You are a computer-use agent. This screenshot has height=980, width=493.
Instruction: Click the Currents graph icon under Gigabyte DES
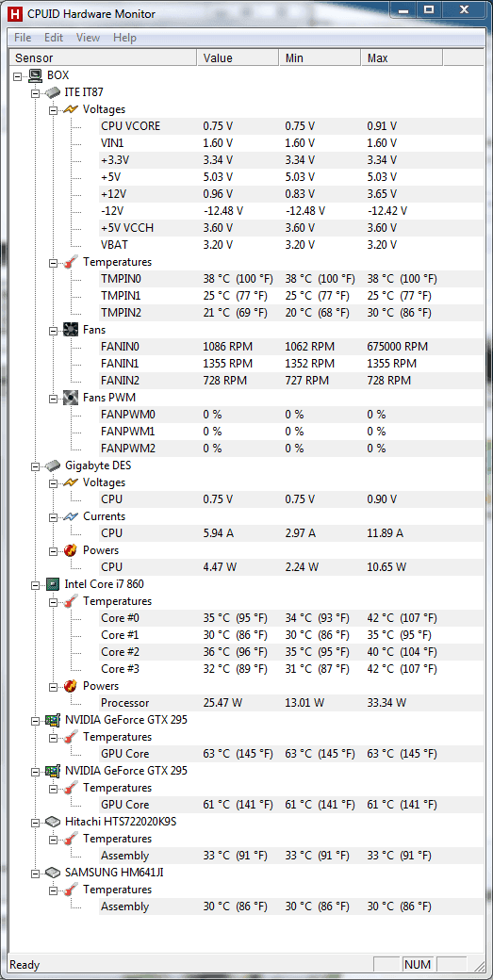[x=71, y=516]
